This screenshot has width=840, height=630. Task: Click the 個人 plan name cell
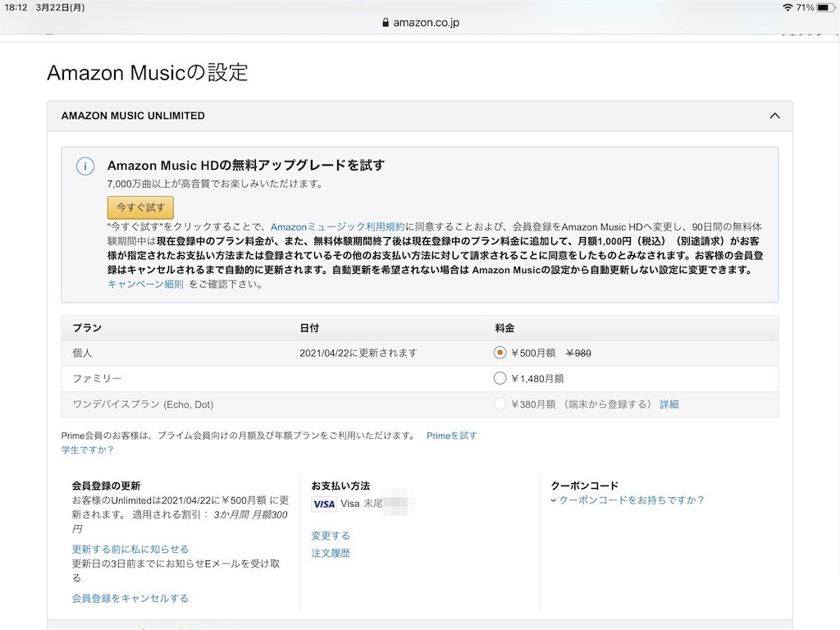click(x=82, y=353)
